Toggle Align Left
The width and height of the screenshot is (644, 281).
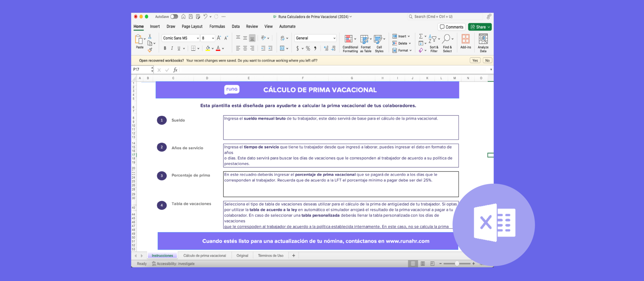pyautogui.click(x=238, y=48)
